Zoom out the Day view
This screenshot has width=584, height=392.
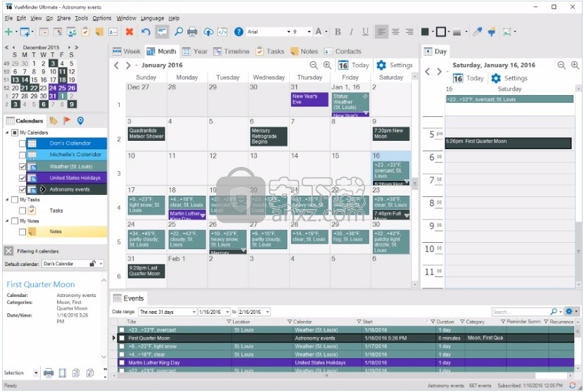pyautogui.click(x=561, y=65)
